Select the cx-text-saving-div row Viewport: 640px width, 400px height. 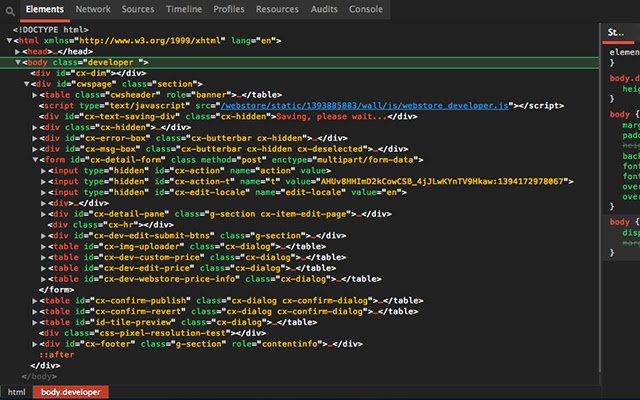pos(228,116)
